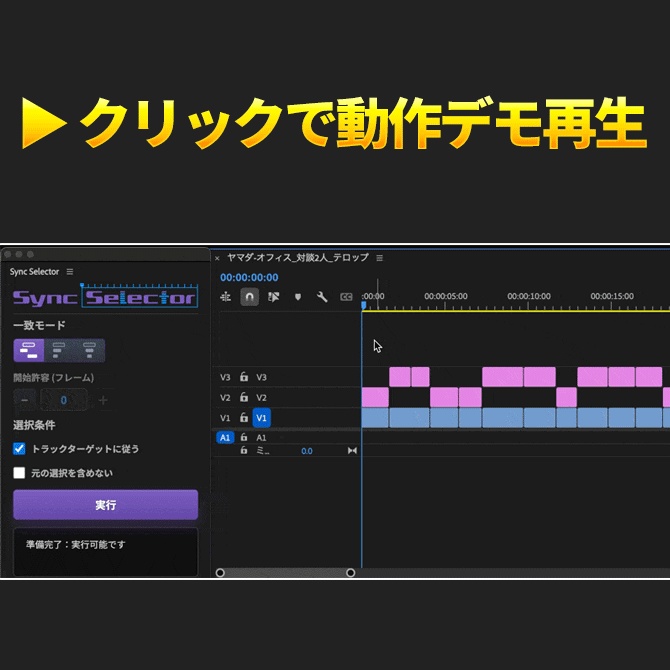Select the third match mode icon
Image resolution: width=670 pixels, height=670 pixels.
point(89,350)
